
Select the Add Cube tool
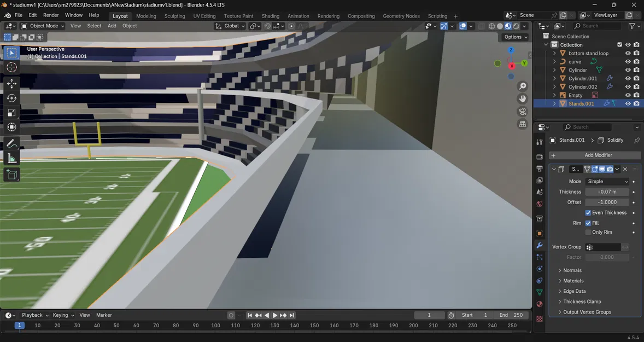click(x=11, y=175)
